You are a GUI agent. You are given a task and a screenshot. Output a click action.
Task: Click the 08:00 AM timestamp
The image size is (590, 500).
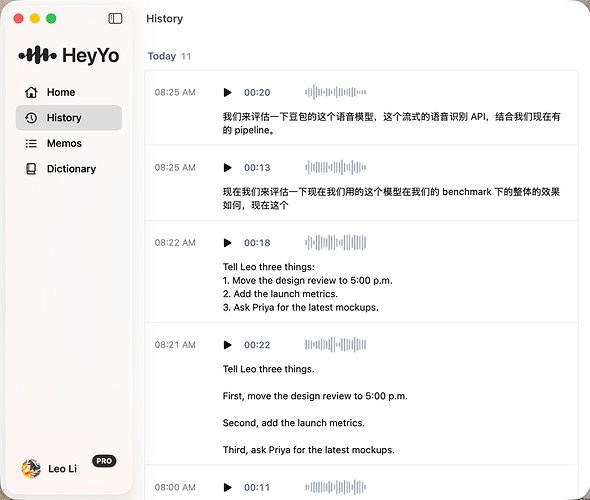pos(175,488)
